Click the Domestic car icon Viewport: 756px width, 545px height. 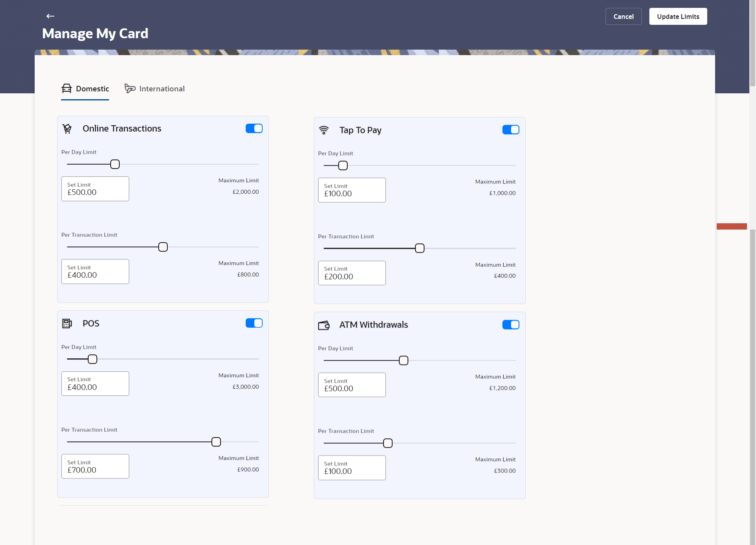pyautogui.click(x=67, y=89)
